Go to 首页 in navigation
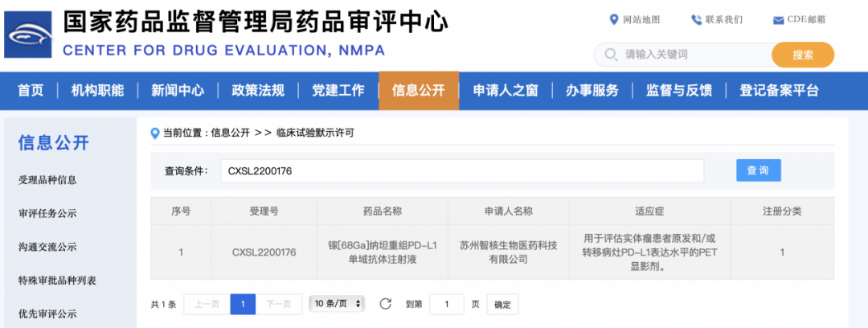Screen dimensions: 868x328 (31, 90)
